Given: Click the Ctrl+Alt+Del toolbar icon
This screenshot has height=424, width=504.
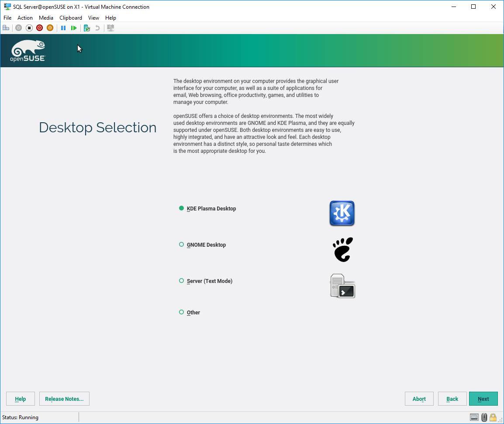Looking at the screenshot, I should coord(6,28).
